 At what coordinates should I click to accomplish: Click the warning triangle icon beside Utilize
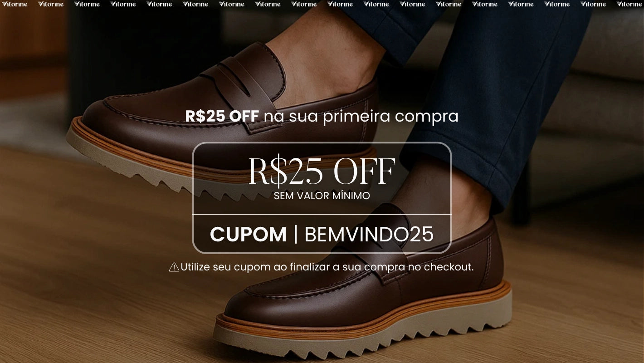[174, 267]
